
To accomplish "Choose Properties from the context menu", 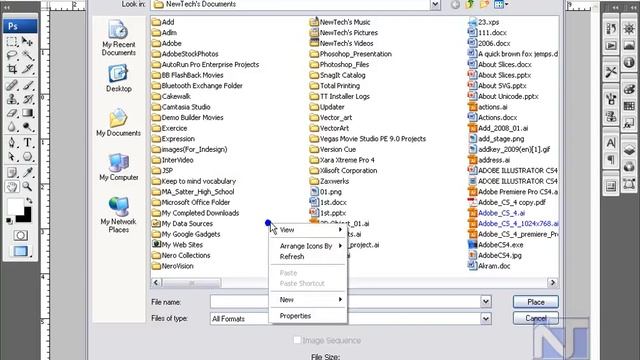I will tap(309, 316).
